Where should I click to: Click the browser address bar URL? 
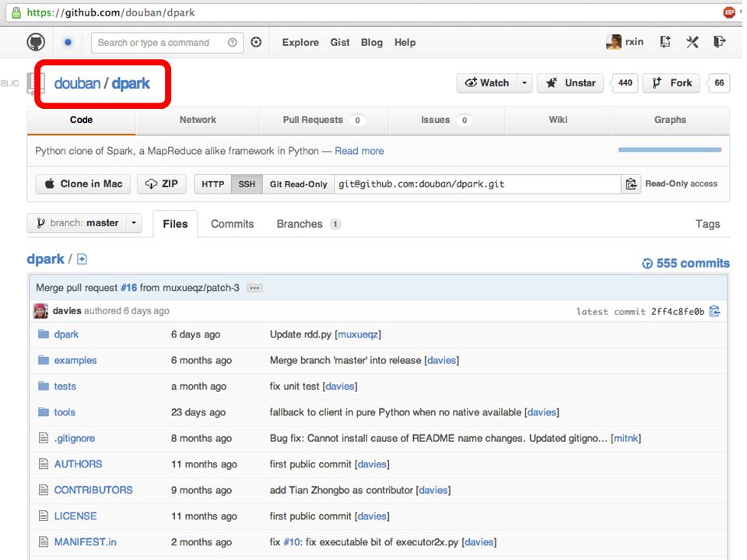(111, 12)
